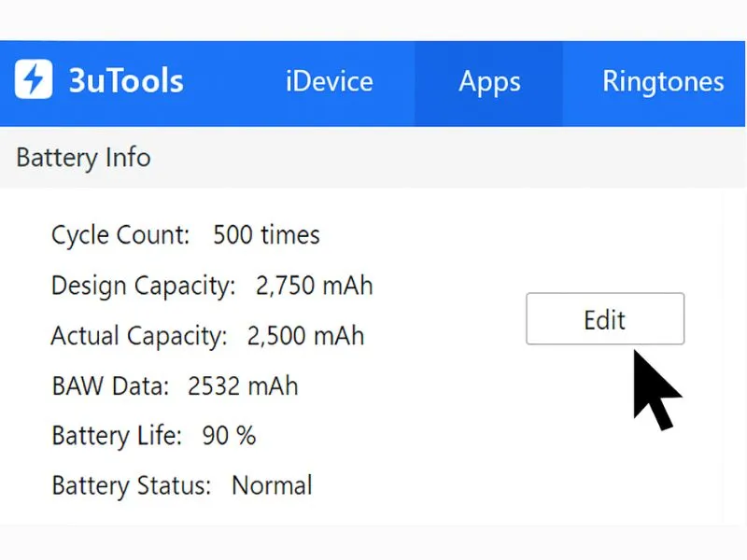The image size is (747, 560).
Task: Select the Normal status value
Action: (272, 485)
